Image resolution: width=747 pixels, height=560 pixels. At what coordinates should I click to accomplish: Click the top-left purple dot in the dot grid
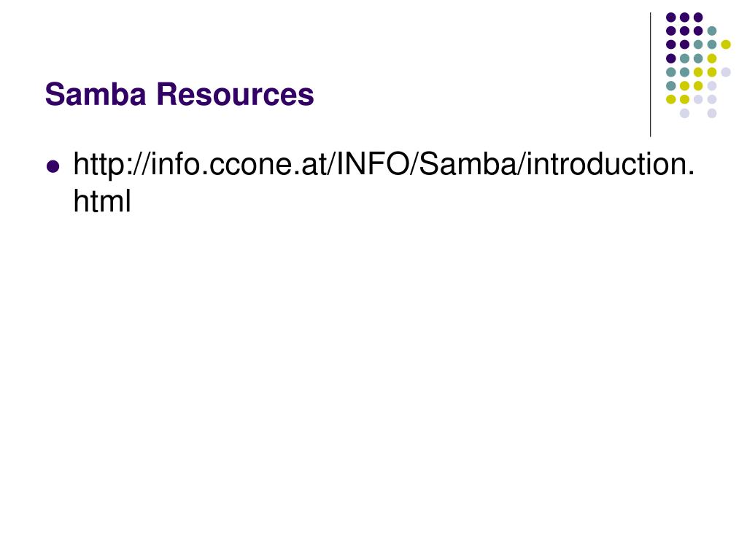(x=671, y=17)
